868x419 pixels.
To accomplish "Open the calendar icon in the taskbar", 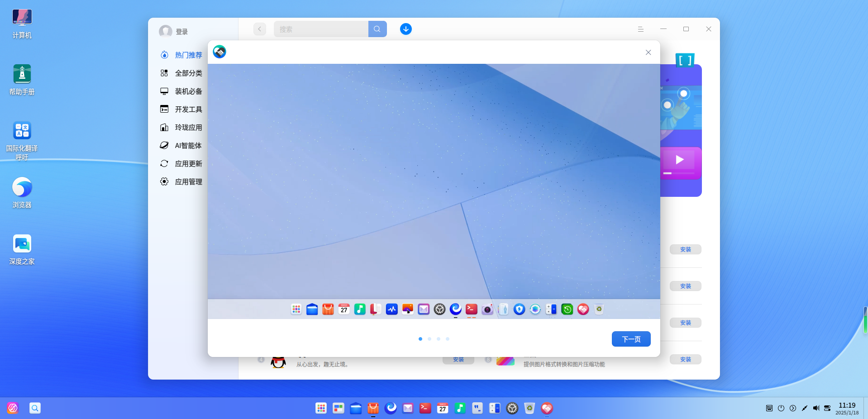I will 443,408.
